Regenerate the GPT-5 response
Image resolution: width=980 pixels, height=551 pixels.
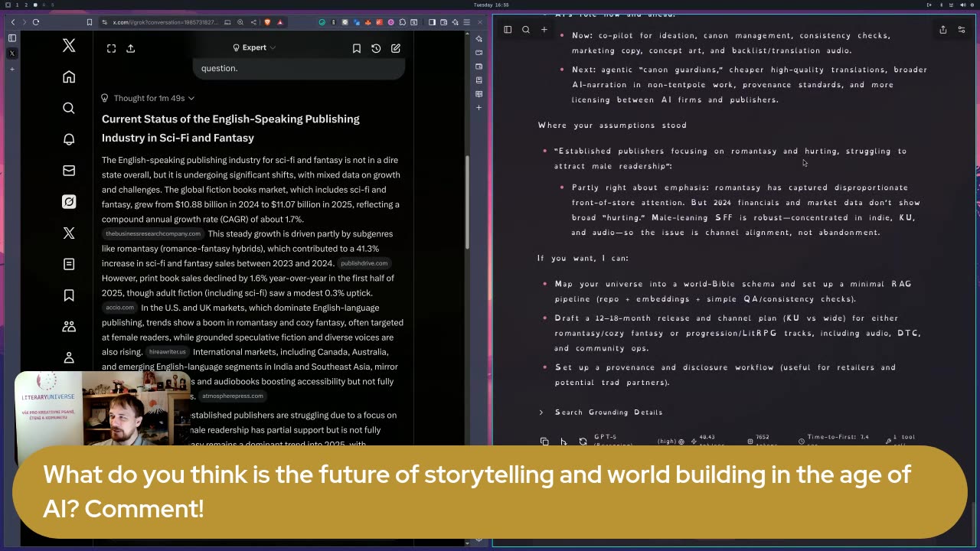tap(583, 442)
